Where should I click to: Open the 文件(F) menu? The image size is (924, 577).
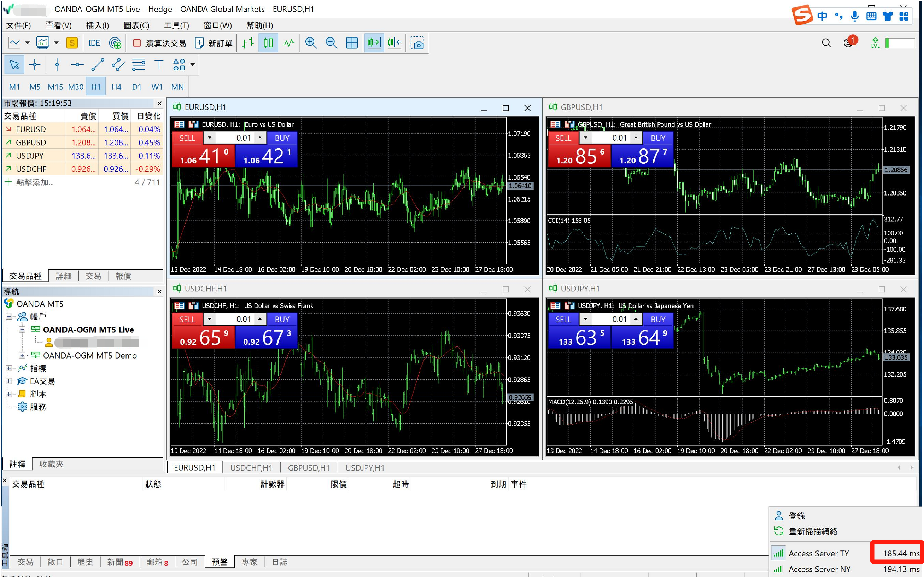point(19,25)
